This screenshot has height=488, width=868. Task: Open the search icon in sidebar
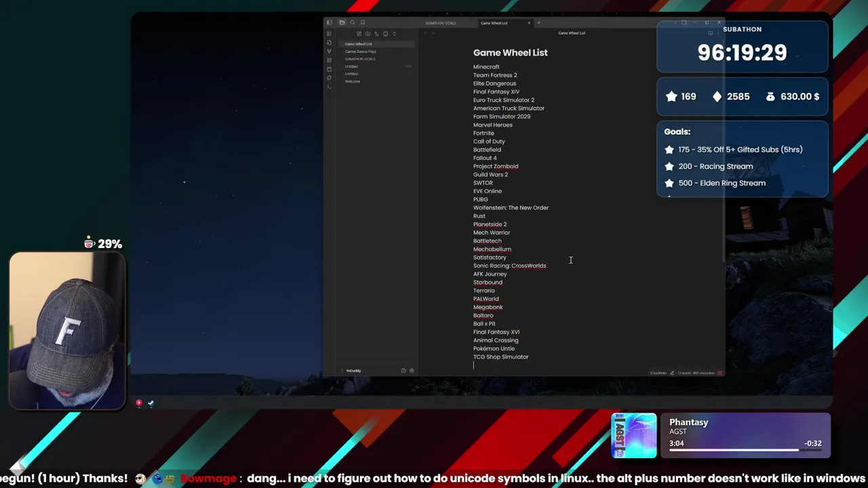click(352, 22)
